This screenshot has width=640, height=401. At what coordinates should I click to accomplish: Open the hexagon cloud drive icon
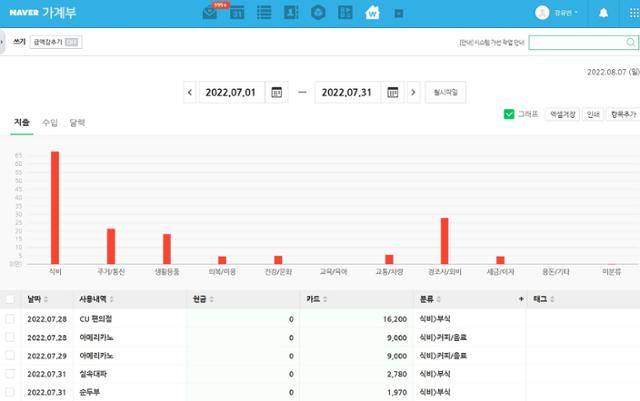[x=318, y=13]
